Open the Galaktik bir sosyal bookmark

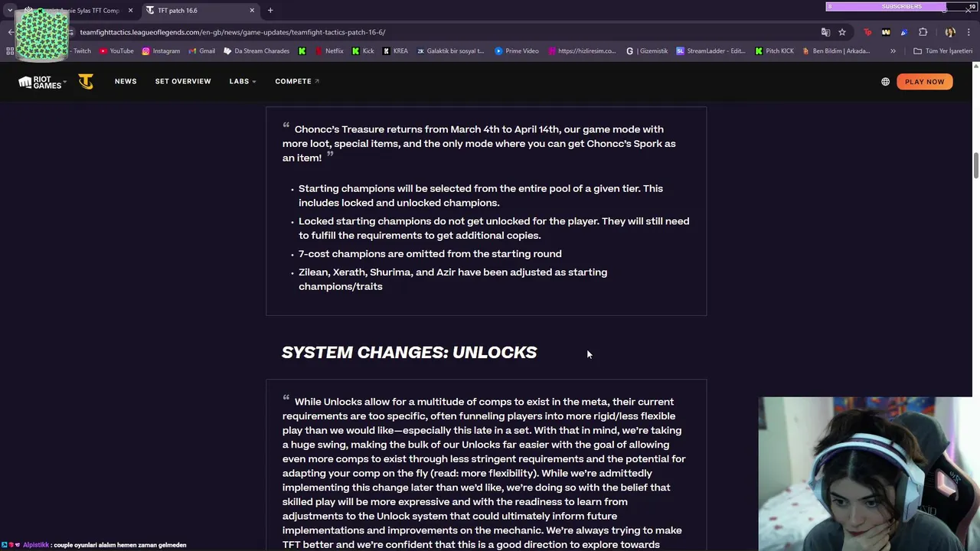coord(451,51)
